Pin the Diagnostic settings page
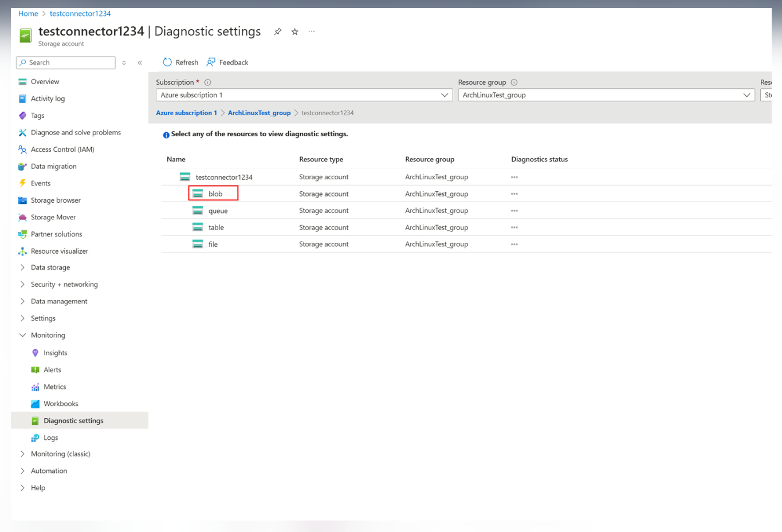This screenshot has height=532, width=782. tap(277, 32)
